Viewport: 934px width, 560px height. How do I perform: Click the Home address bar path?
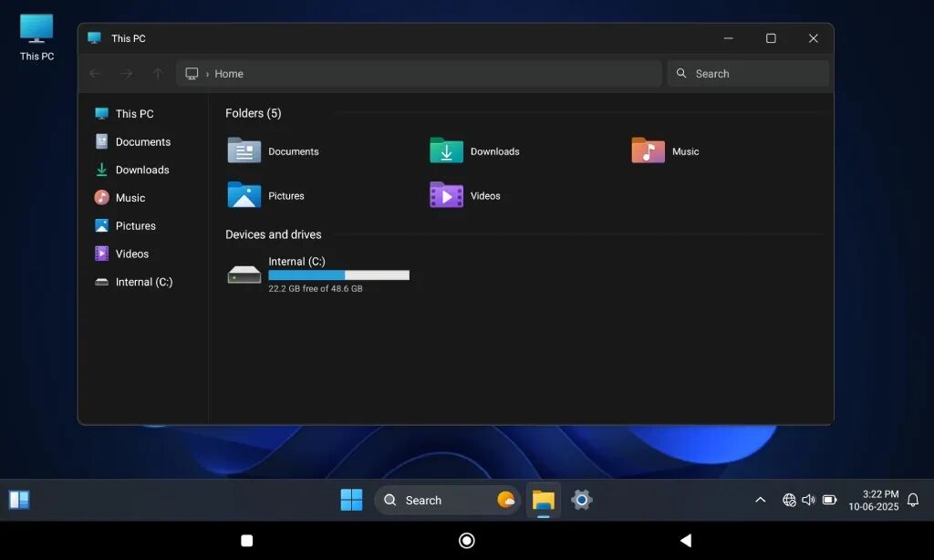coord(229,74)
